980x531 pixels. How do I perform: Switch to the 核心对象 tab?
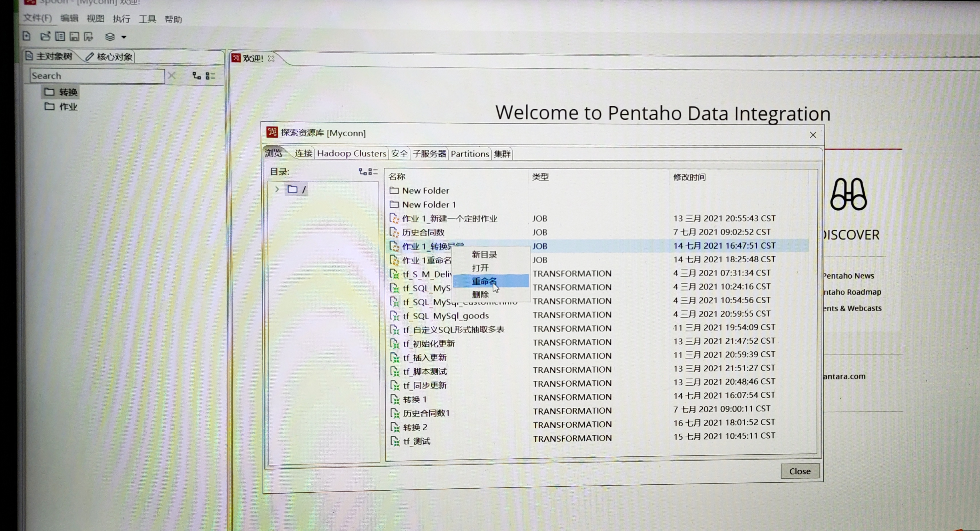point(109,57)
